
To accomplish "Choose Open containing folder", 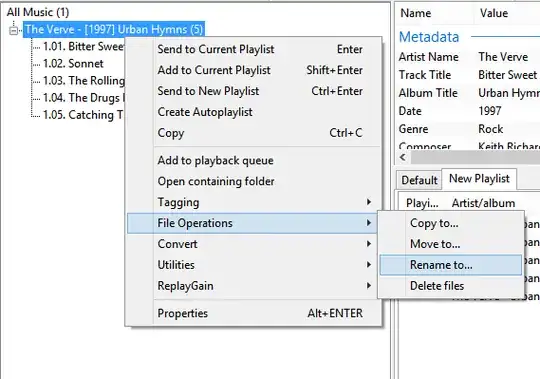I will pos(254,181).
